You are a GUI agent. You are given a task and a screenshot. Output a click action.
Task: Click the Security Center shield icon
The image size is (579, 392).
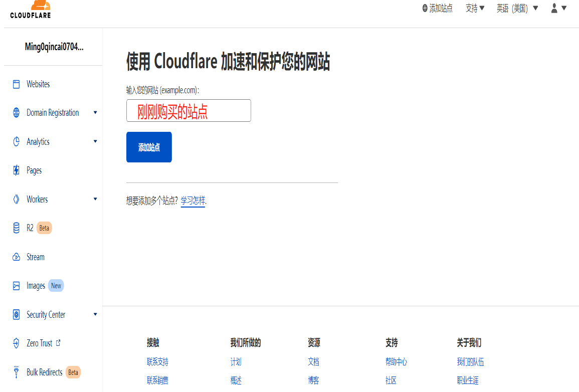pos(16,314)
